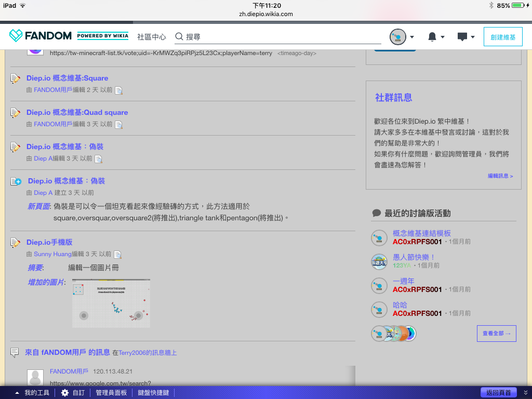The height and width of the screenshot is (399, 532).
Task: Open discussion 一週年
Action: click(403, 281)
